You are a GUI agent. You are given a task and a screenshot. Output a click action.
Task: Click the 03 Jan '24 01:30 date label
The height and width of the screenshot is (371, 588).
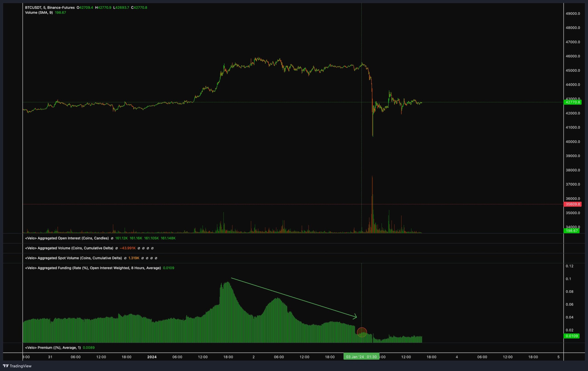click(x=361, y=357)
